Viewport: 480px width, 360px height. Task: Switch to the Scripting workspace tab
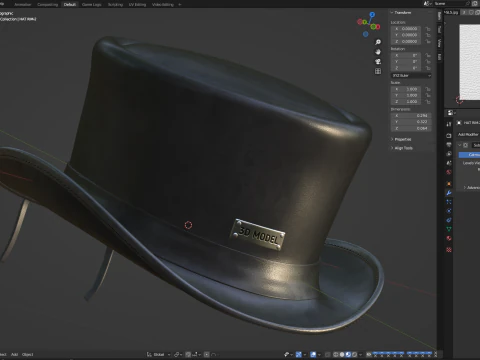(115, 4)
